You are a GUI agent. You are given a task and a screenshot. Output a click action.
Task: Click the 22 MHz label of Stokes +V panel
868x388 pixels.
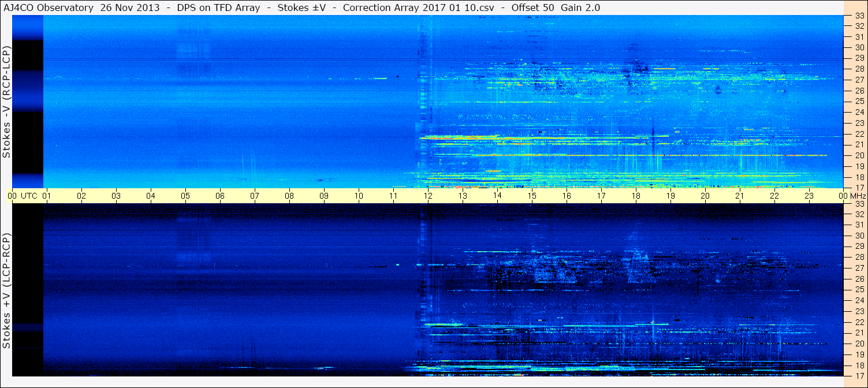[x=859, y=322]
